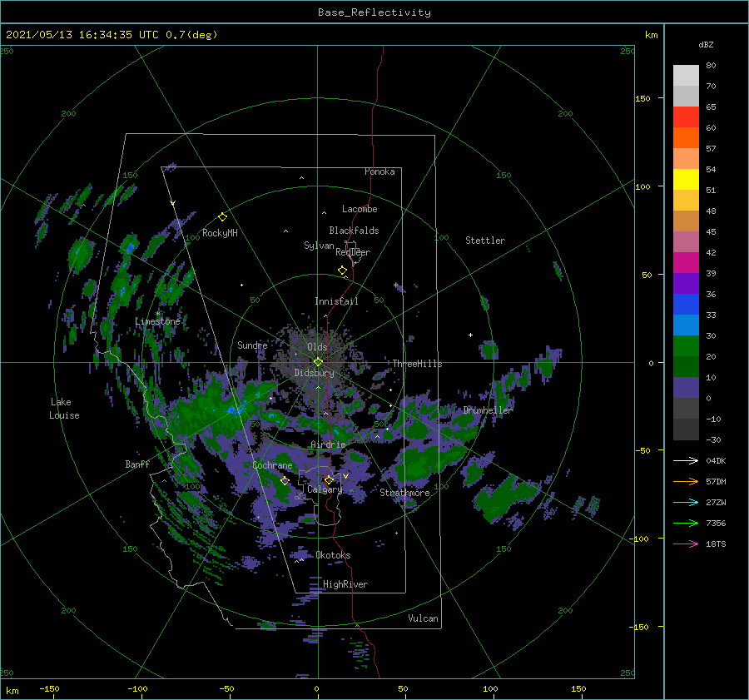Click the green 7356 arrow in legend
The image size is (749, 700).
(x=686, y=524)
